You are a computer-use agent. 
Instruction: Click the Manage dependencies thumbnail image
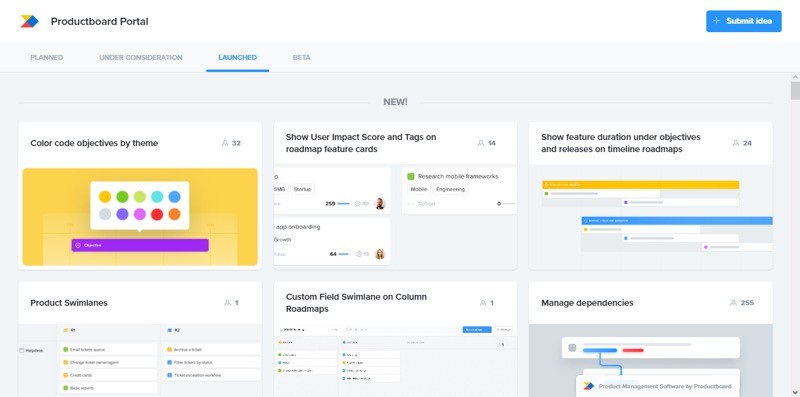pos(651,360)
